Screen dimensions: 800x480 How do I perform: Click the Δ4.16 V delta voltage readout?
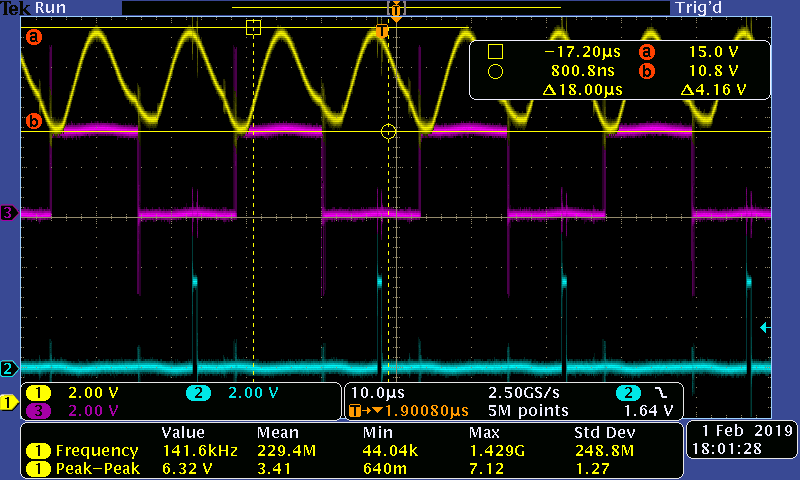tap(713, 90)
